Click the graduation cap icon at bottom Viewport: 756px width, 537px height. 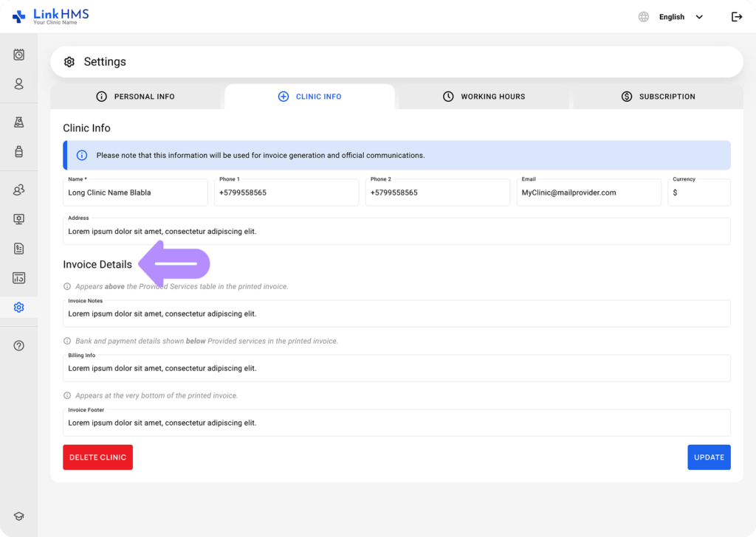point(18,516)
